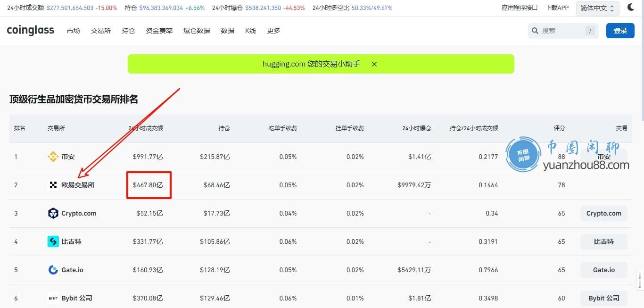
Task: Sort by the 持仓 column header
Action: pyautogui.click(x=224, y=128)
